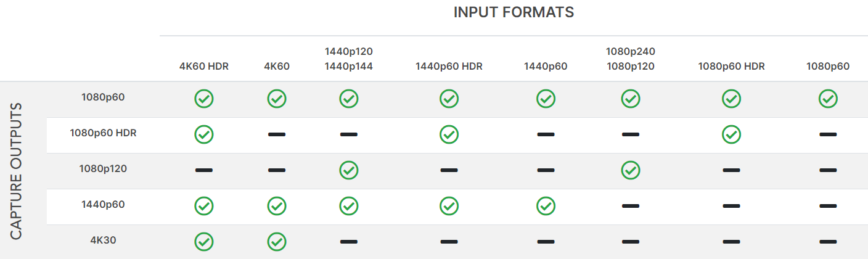Click the dash for 1080p60 input at 4K30 output
This screenshot has width=868, height=259.
click(828, 242)
